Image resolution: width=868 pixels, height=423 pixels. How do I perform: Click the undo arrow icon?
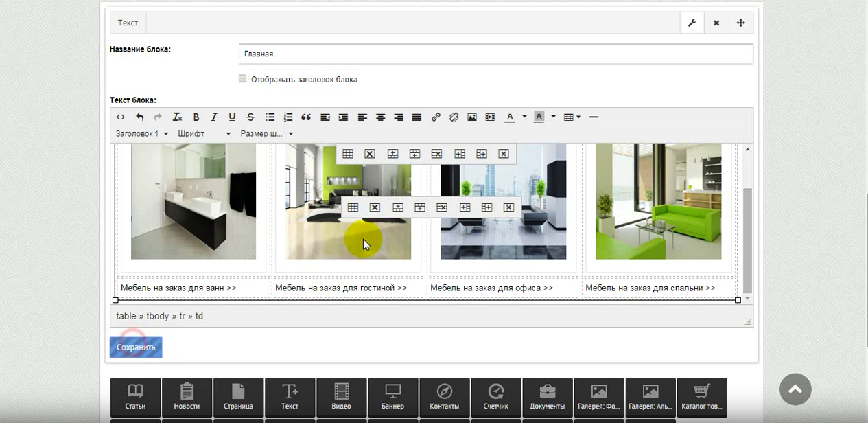(140, 117)
